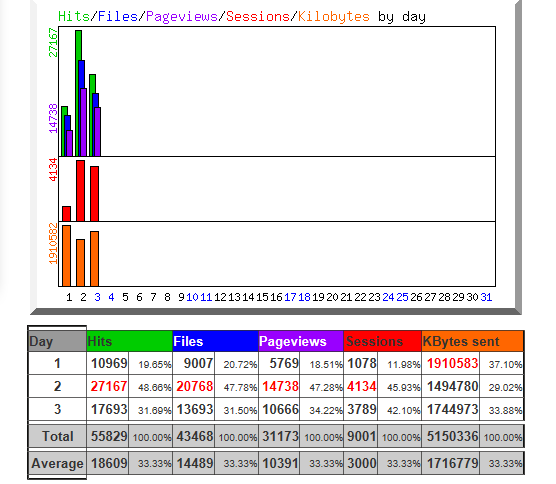The height and width of the screenshot is (484, 556).
Task: Click day 2 hits value 27167
Action: 109,386
